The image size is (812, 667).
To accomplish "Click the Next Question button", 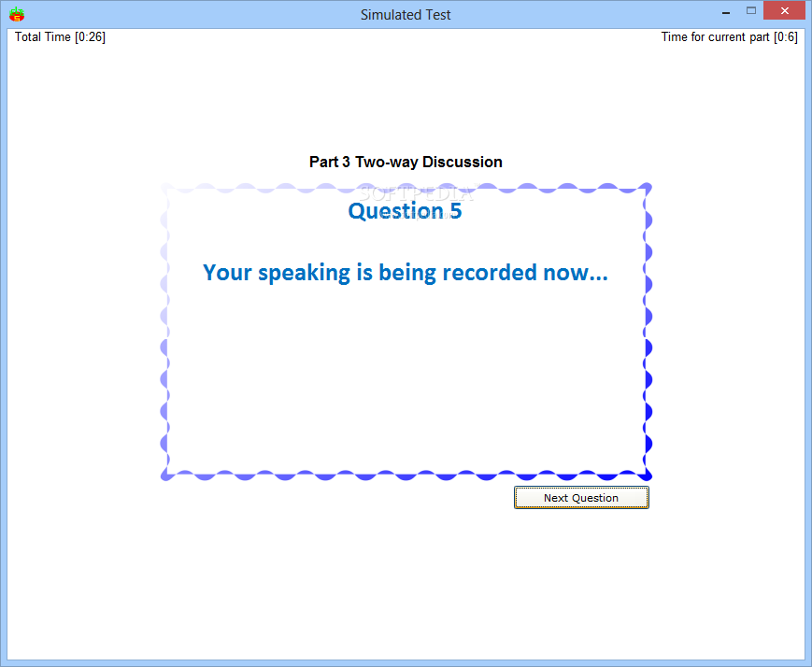I will pyautogui.click(x=581, y=498).
